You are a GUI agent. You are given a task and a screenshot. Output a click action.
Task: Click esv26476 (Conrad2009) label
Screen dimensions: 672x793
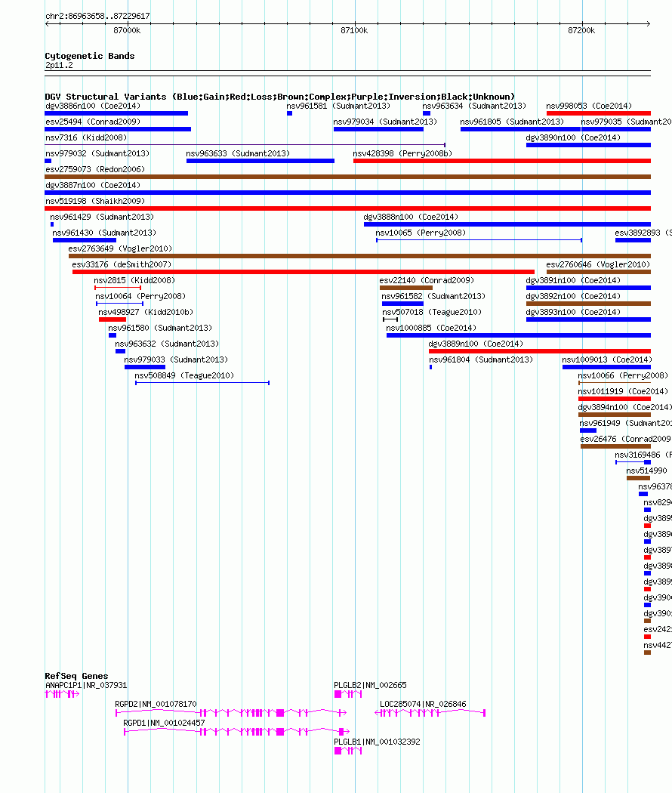(626, 439)
